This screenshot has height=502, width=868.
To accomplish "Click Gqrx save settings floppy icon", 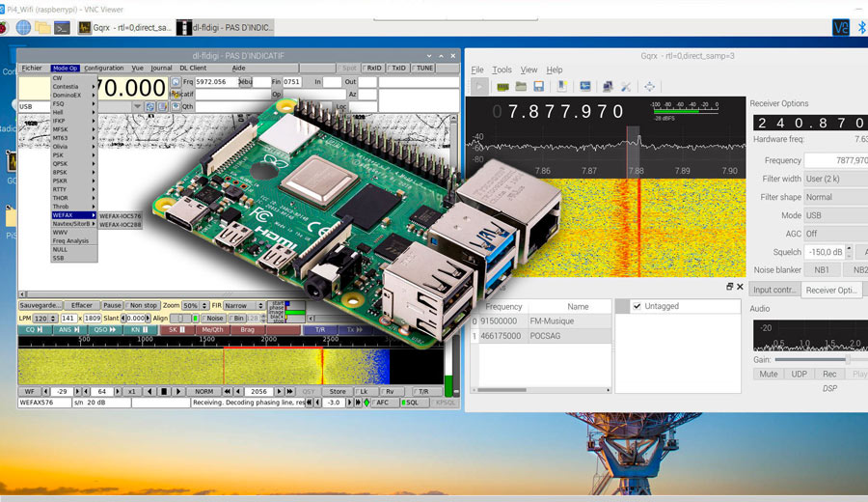I will [x=538, y=87].
